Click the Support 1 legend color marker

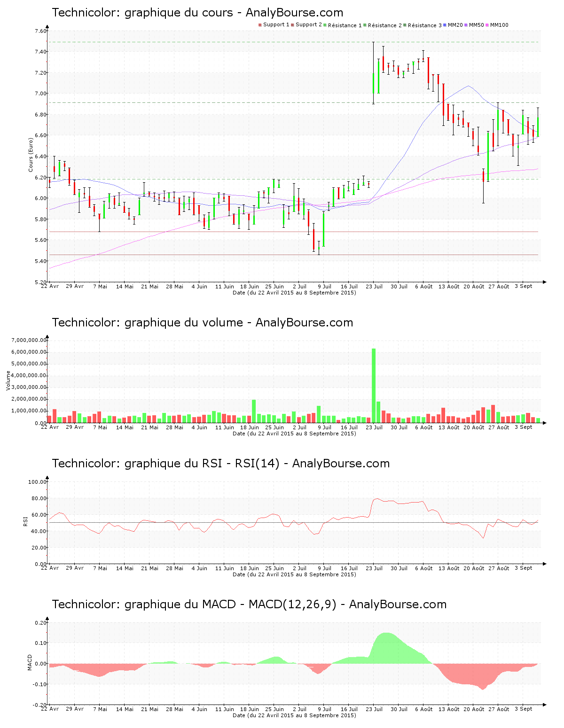click(x=260, y=25)
